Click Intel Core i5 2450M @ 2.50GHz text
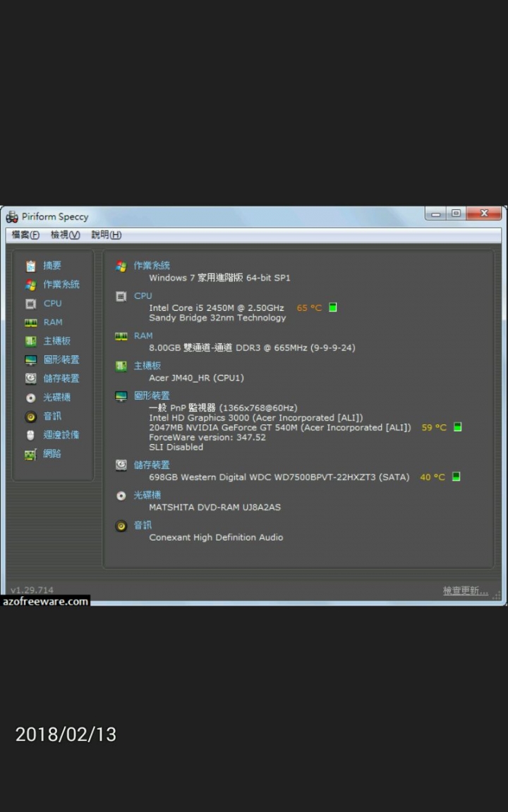Image resolution: width=508 pixels, height=812 pixels. (x=217, y=308)
